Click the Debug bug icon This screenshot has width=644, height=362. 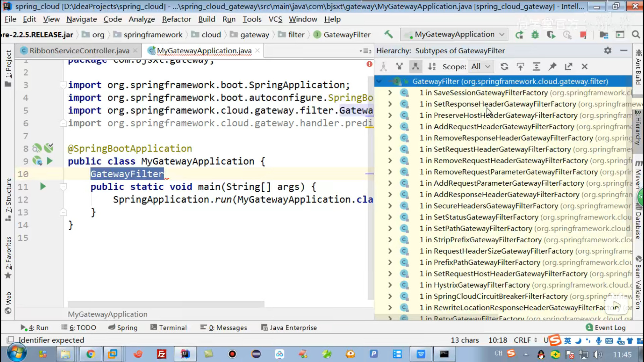[535, 35]
